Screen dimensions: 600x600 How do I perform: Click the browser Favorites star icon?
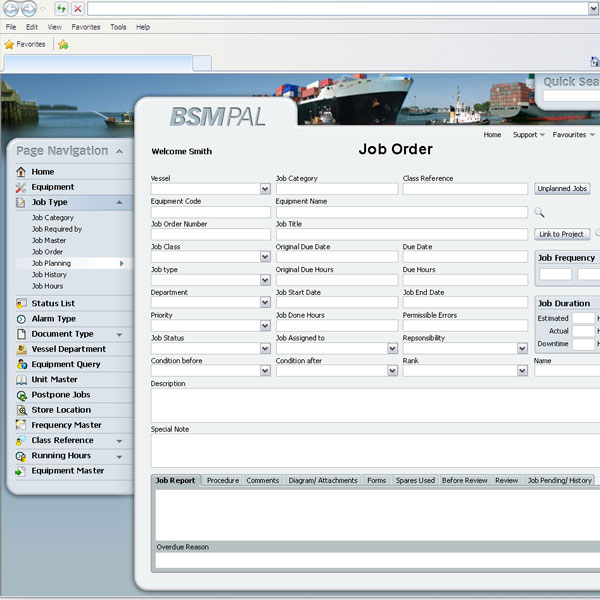[x=10, y=44]
